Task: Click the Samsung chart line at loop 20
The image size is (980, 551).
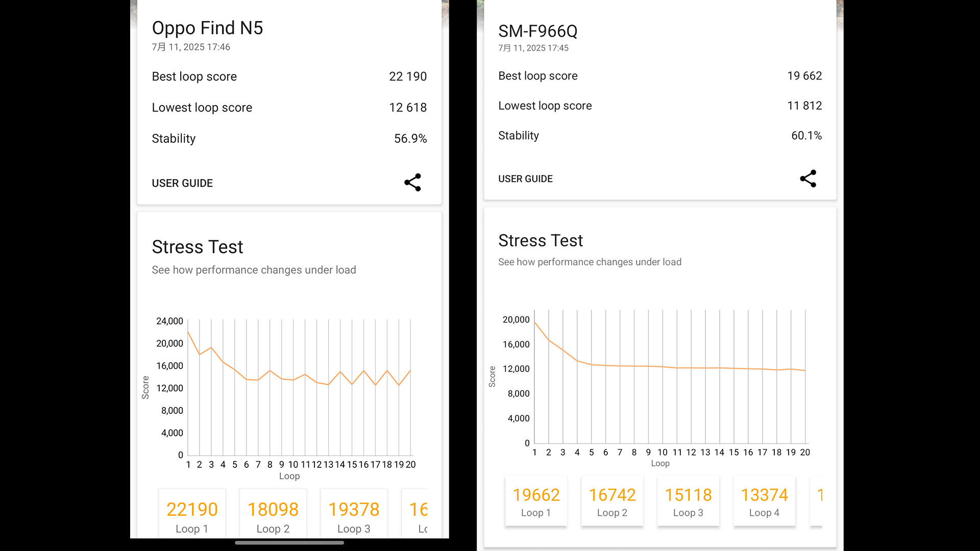Action: point(805,370)
